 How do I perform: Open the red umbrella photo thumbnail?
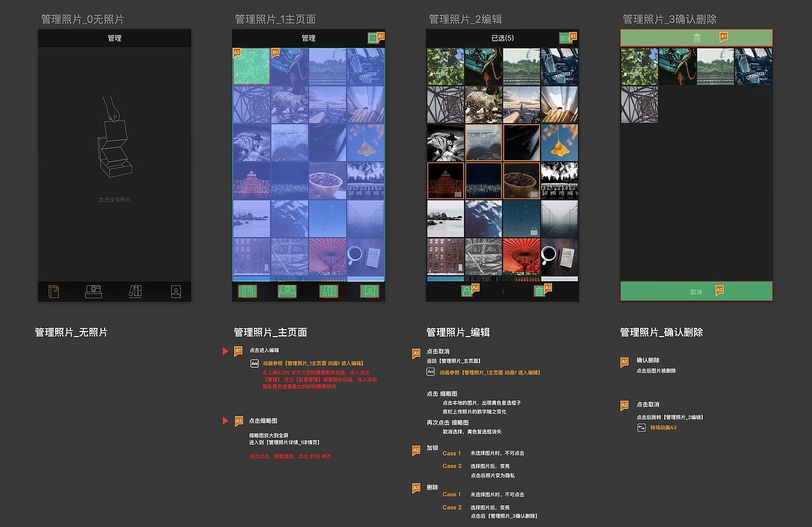point(521,257)
